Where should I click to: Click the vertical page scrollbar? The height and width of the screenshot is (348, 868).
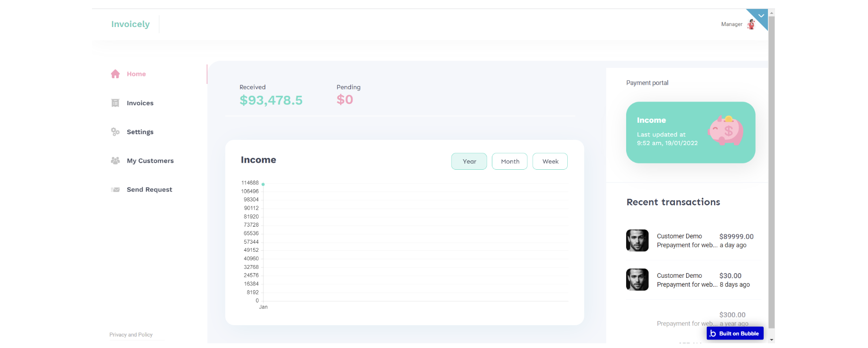[772, 173]
